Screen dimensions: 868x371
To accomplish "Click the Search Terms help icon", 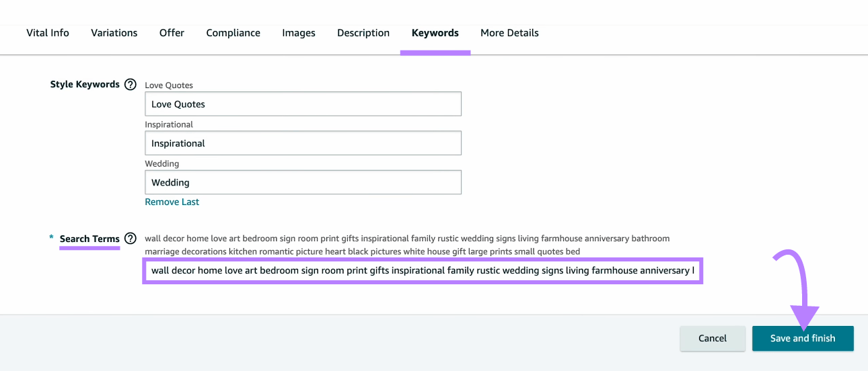I will [131, 239].
